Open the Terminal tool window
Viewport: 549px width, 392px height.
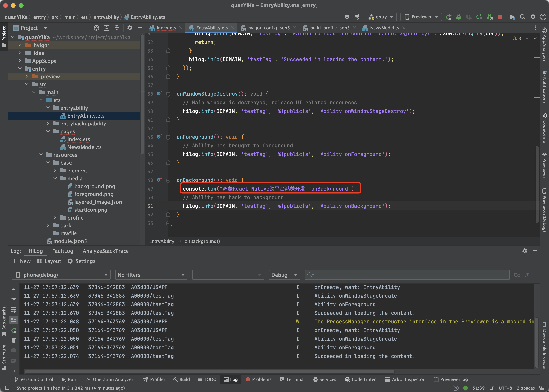(x=292, y=379)
